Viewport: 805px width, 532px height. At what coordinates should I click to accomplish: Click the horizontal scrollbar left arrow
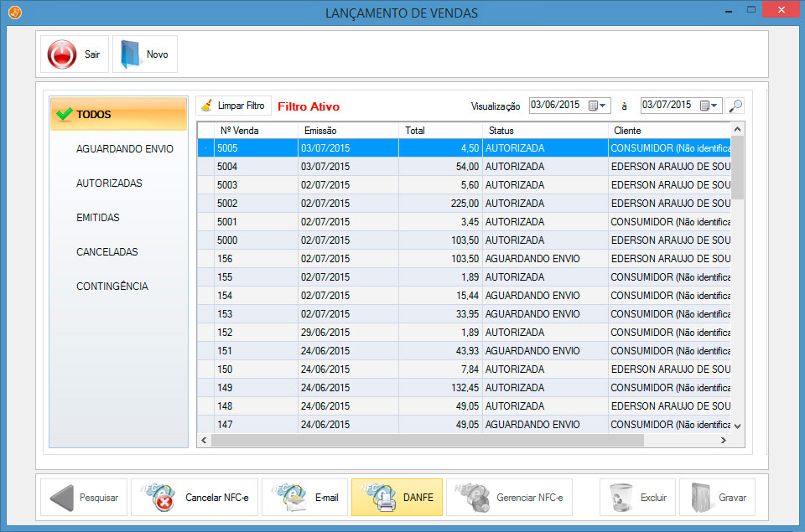coord(204,440)
